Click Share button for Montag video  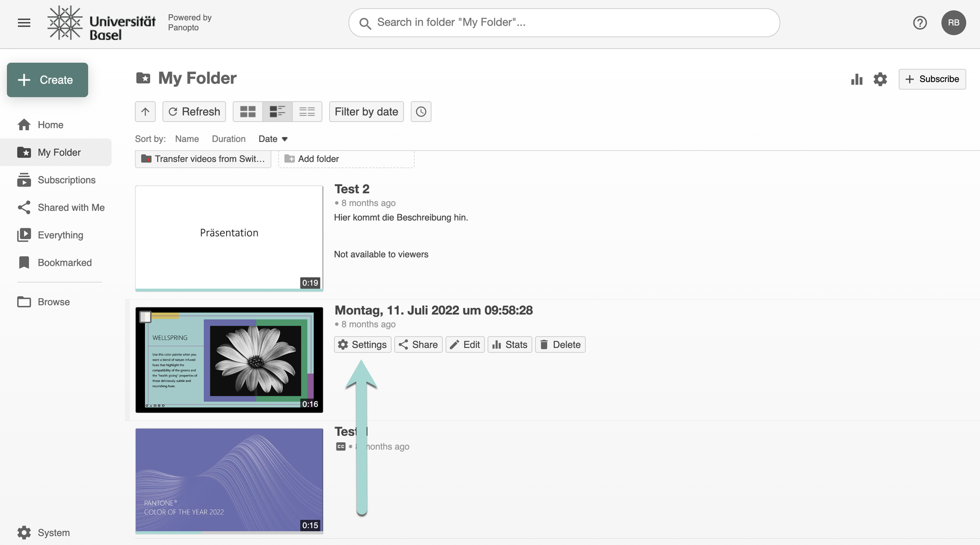418,345
